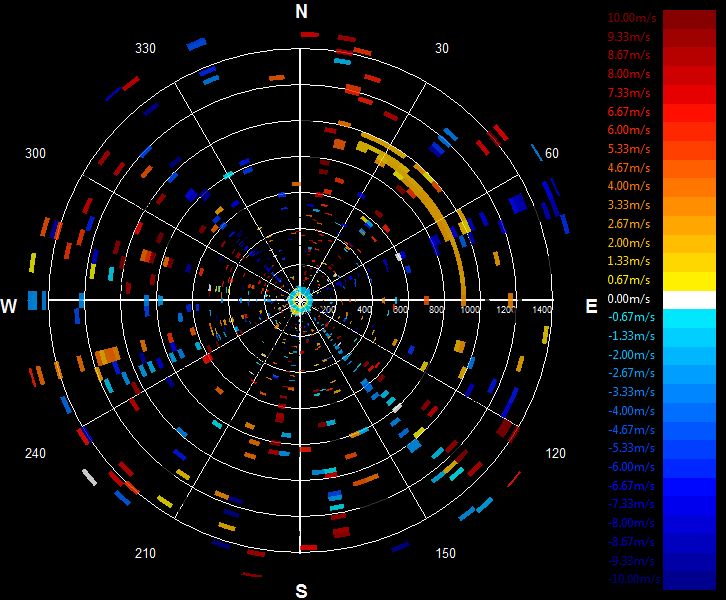726x600 pixels.
Task: Select the 120 degree bearing label
Action: 555,453
